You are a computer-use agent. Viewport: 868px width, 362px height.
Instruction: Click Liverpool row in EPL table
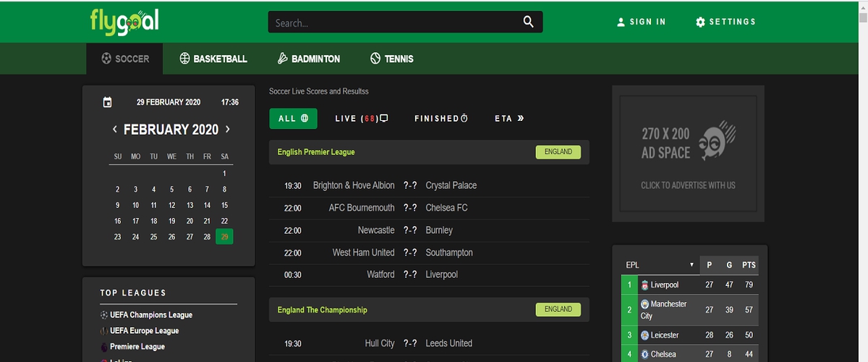pos(690,285)
